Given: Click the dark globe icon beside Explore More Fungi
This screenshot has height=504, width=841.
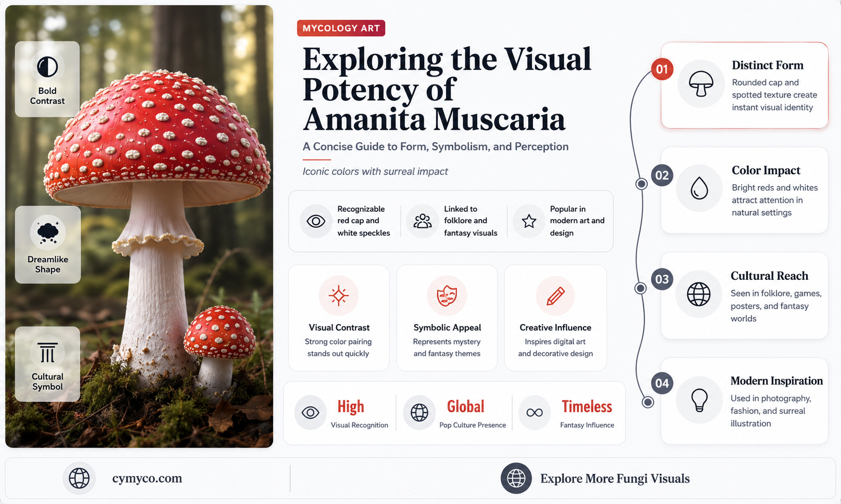Looking at the screenshot, I should [516, 478].
